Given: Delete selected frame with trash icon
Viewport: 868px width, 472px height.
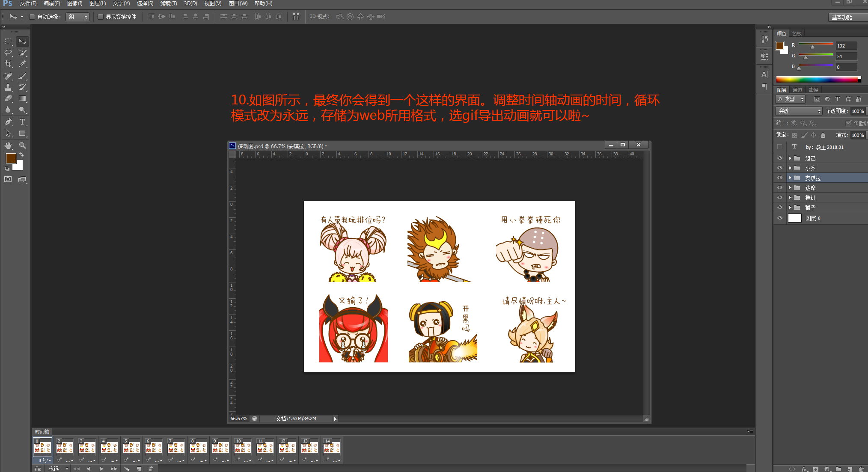Looking at the screenshot, I should (151, 469).
